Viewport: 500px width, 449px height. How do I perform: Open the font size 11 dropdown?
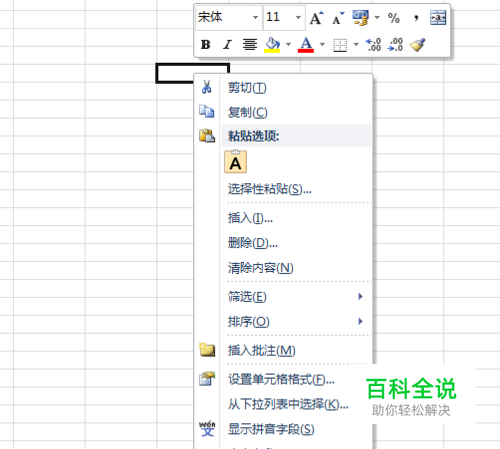click(298, 17)
